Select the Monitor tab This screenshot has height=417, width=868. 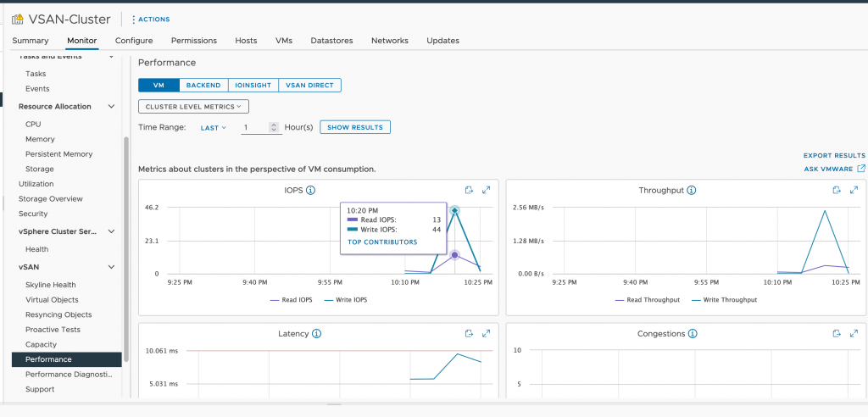pos(82,41)
